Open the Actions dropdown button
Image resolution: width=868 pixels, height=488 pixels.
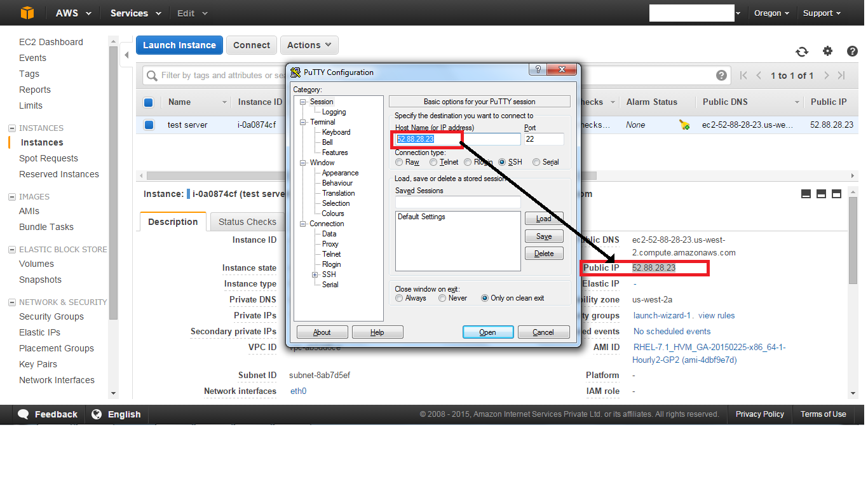[x=309, y=45]
